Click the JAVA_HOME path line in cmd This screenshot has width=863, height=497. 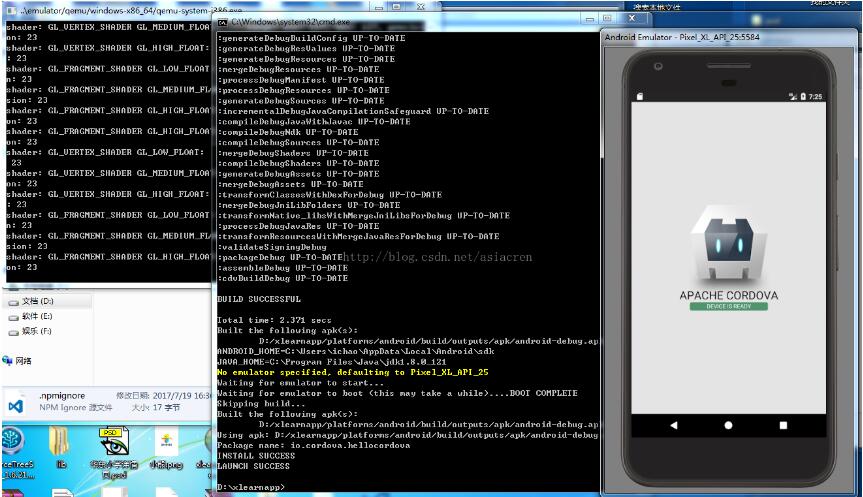(332, 362)
